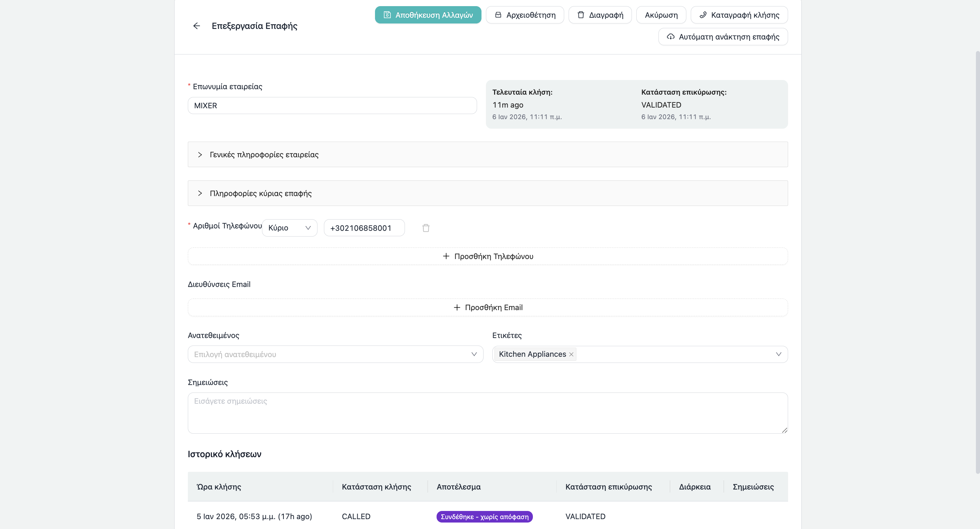The height and width of the screenshot is (529, 980).
Task: Click into the Σημειώσεις notes textarea
Action: [487, 413]
